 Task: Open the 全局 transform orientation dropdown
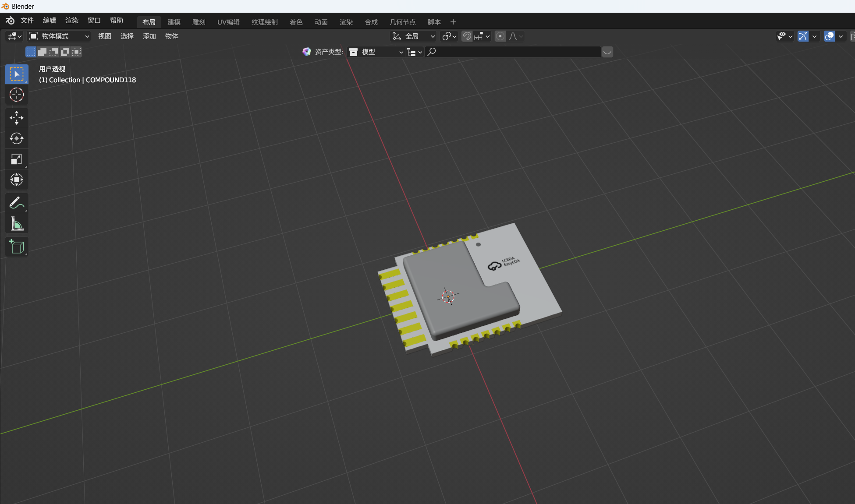coord(413,36)
